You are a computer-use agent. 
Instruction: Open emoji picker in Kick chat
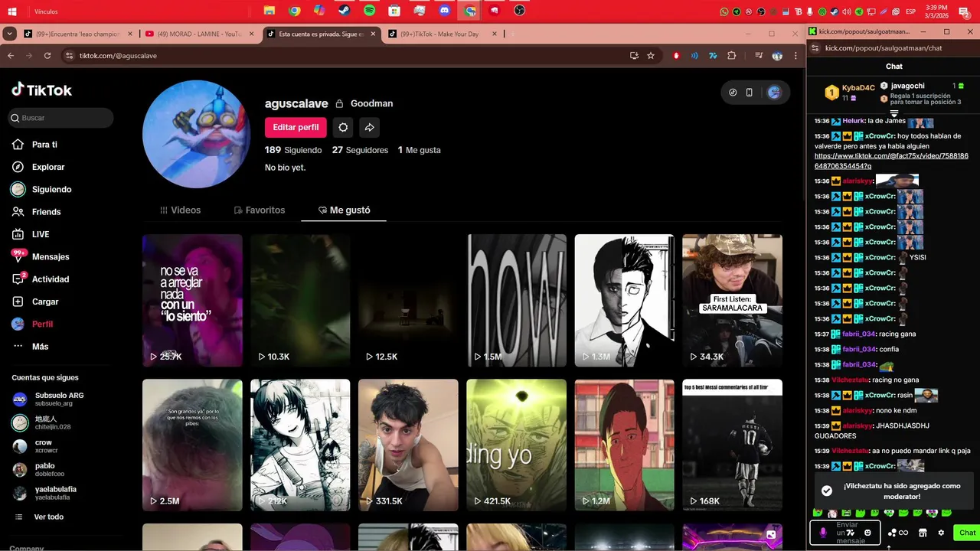[867, 533]
